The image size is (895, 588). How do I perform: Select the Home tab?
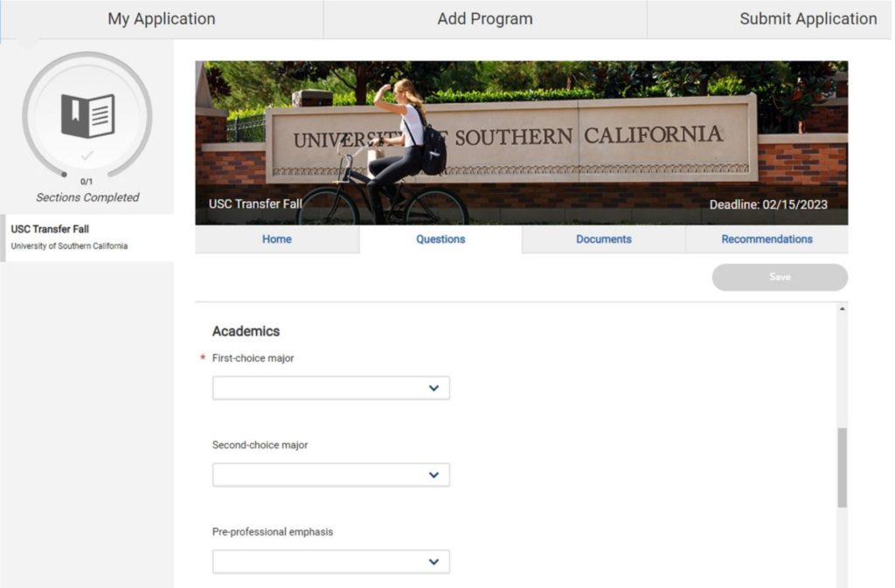277,239
